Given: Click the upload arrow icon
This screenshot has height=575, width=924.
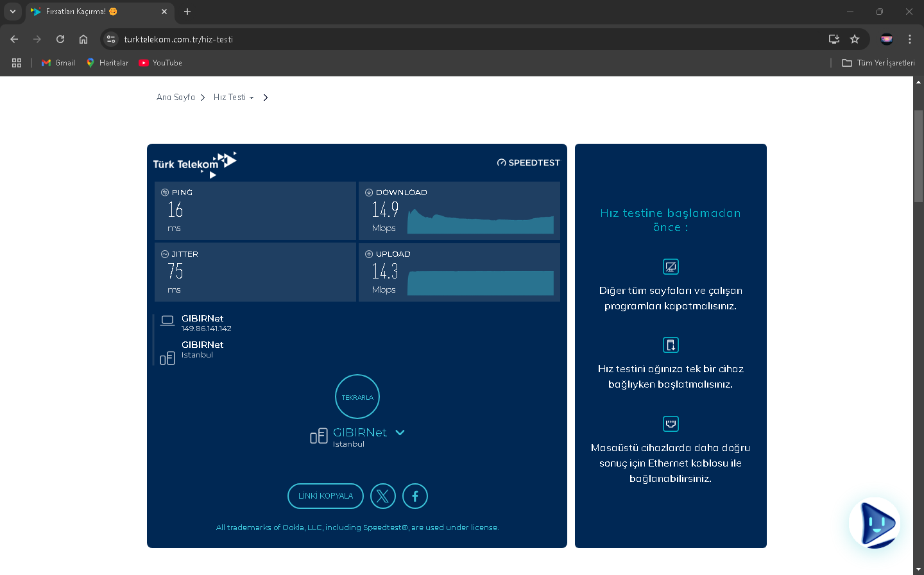Looking at the screenshot, I should tap(369, 254).
